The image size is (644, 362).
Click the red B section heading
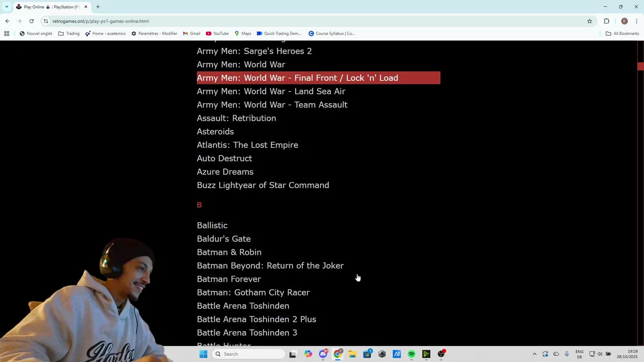coord(199,205)
